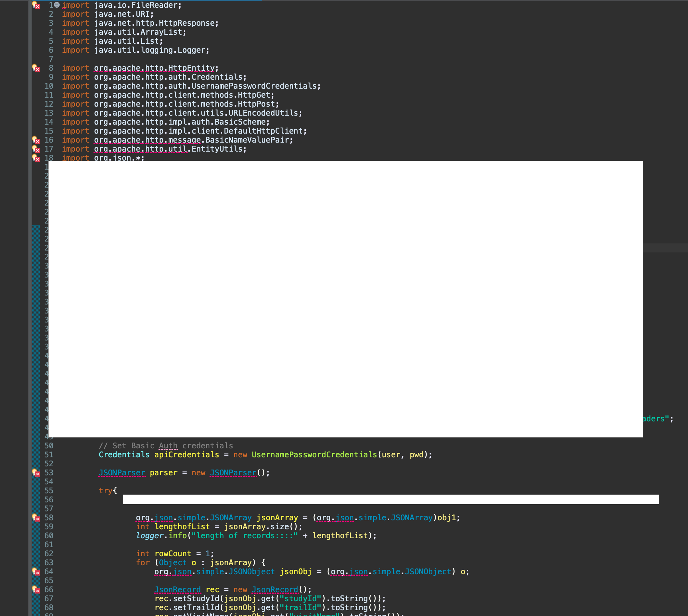Click lengthofList declaration on line 59
Screen dimensions: 688x616
[182, 527]
